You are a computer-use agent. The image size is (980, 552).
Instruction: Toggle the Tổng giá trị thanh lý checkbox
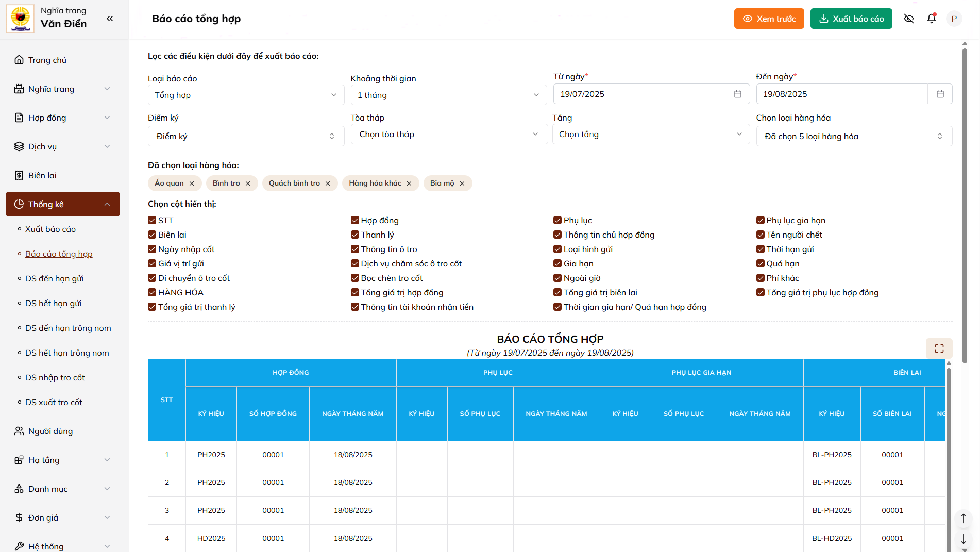(x=152, y=307)
